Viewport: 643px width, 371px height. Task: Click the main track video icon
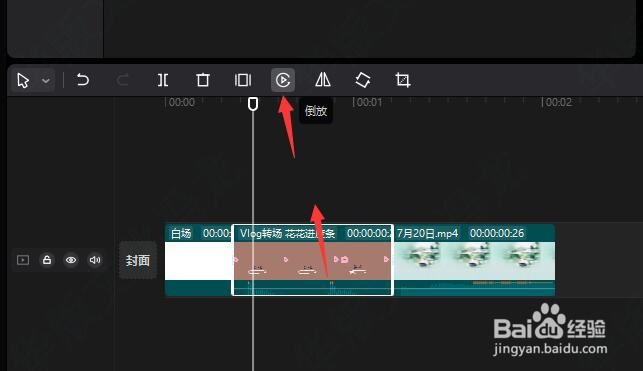(23, 260)
